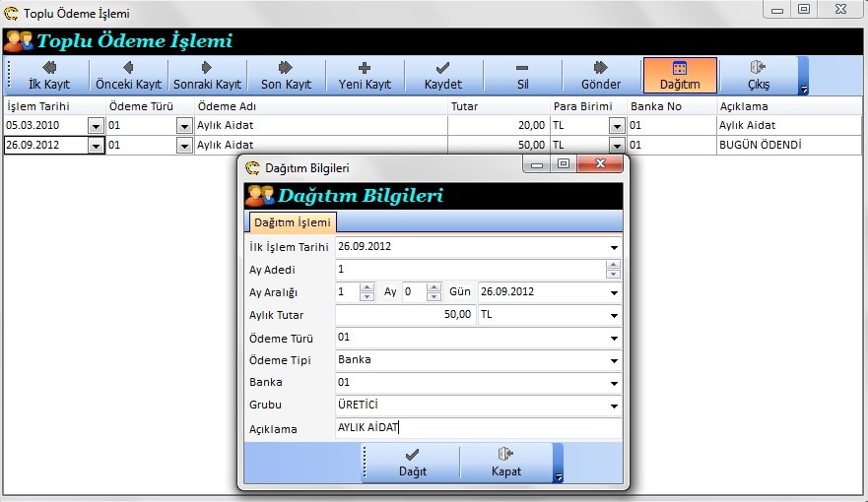The height and width of the screenshot is (502, 868).
Task: Open Ödeme Tipi Banka dropdown
Action: click(x=614, y=360)
